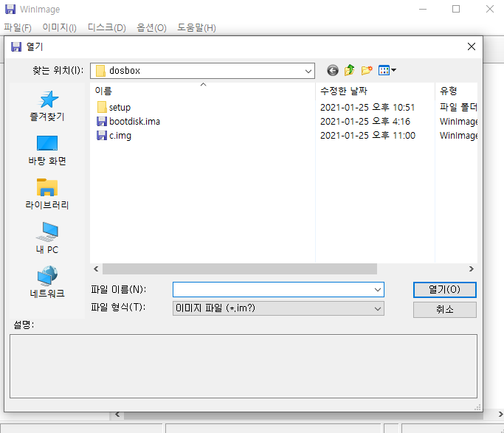The image size is (504, 433).
Task: Click the 취소 cancel button
Action: point(444,310)
